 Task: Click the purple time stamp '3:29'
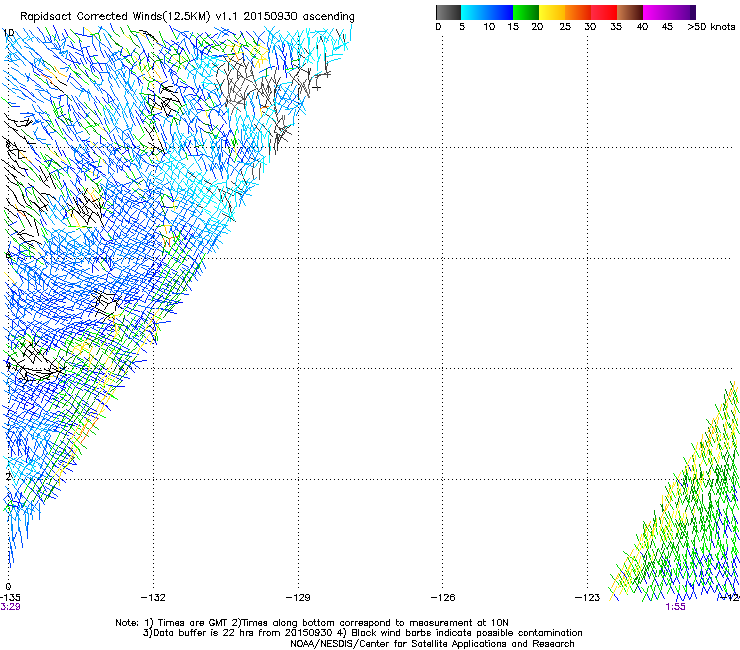(10, 607)
